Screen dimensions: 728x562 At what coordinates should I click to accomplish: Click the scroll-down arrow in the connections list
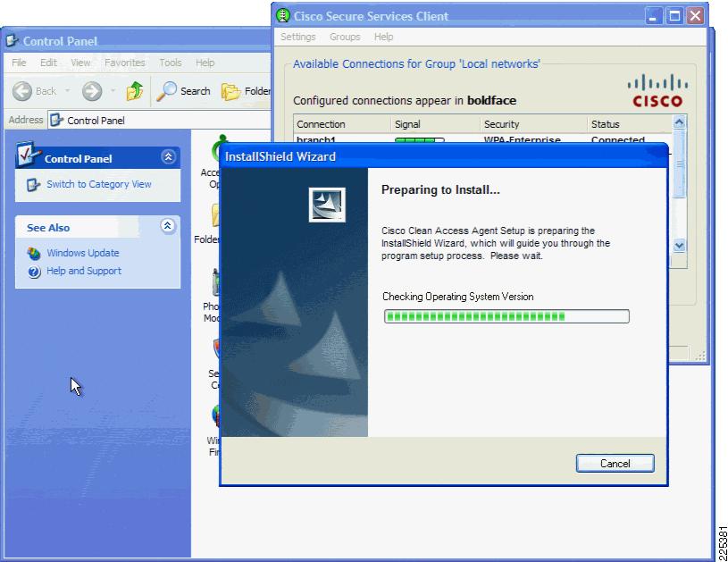coord(679,245)
